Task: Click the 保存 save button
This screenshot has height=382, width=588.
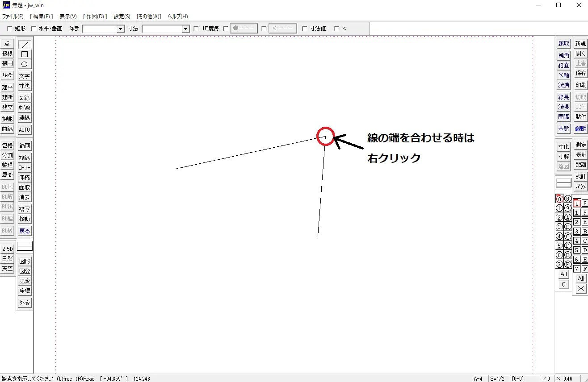Action: [580, 73]
